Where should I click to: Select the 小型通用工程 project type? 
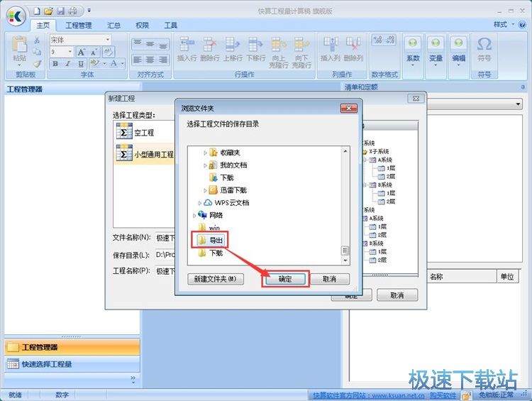click(145, 154)
